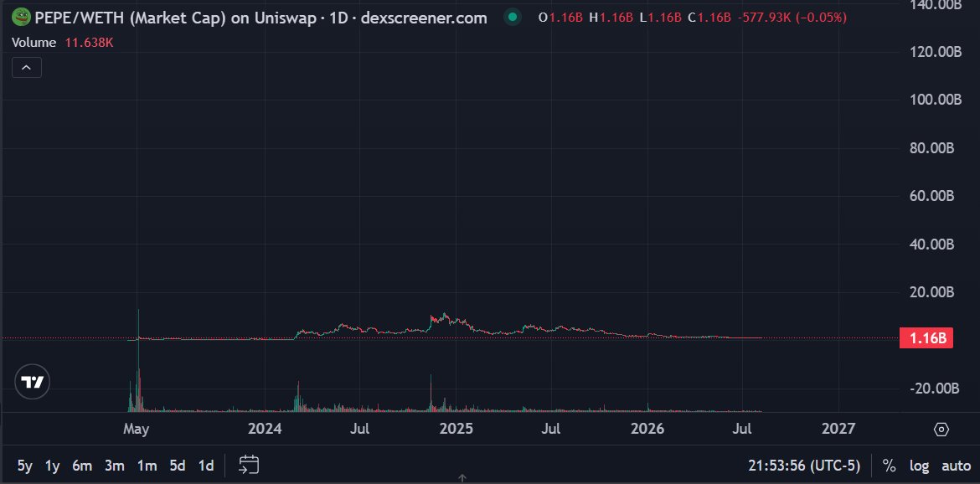Open timezone menu showing 21:53:56 (UTC-5)
Viewport: 980px width, 484px height.
pyautogui.click(x=804, y=466)
